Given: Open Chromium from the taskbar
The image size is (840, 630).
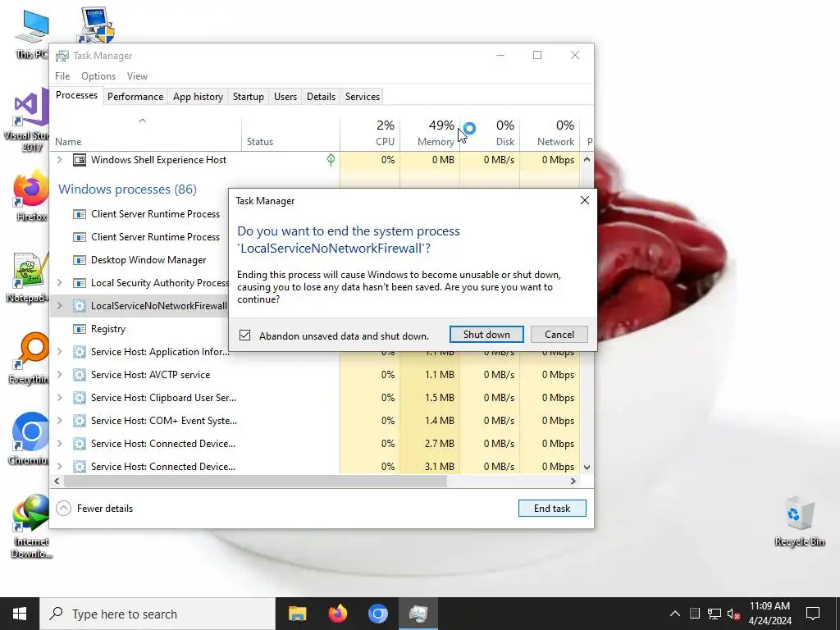Looking at the screenshot, I should pyautogui.click(x=377, y=614).
